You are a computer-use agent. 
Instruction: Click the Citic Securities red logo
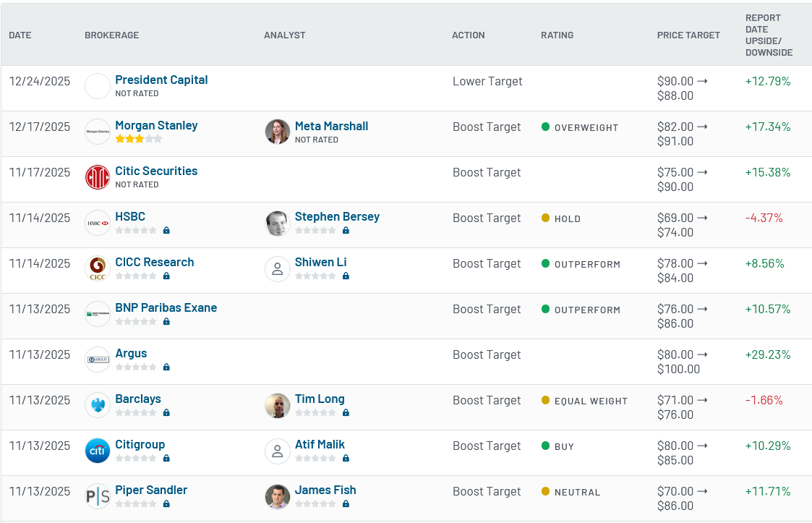[98, 177]
